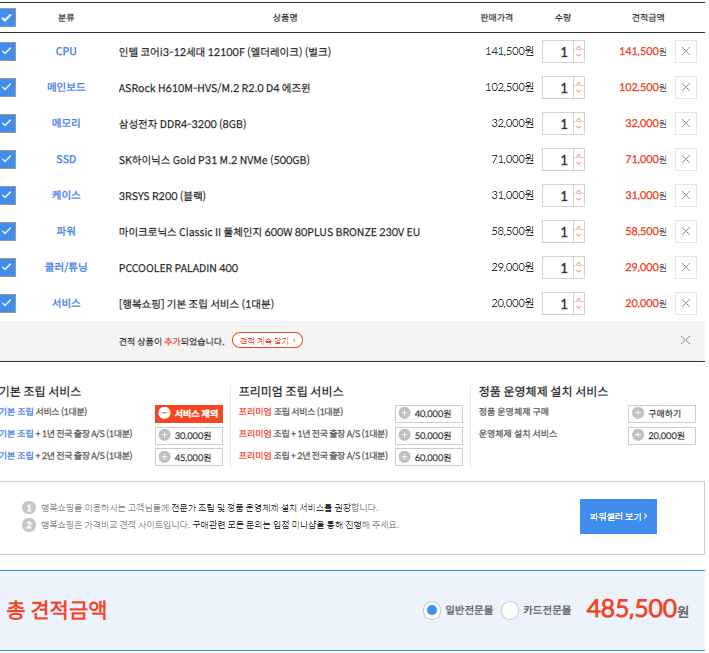Increase CPU quantity with up arrow
Viewport: 709px width, 653px height.
point(579,47)
